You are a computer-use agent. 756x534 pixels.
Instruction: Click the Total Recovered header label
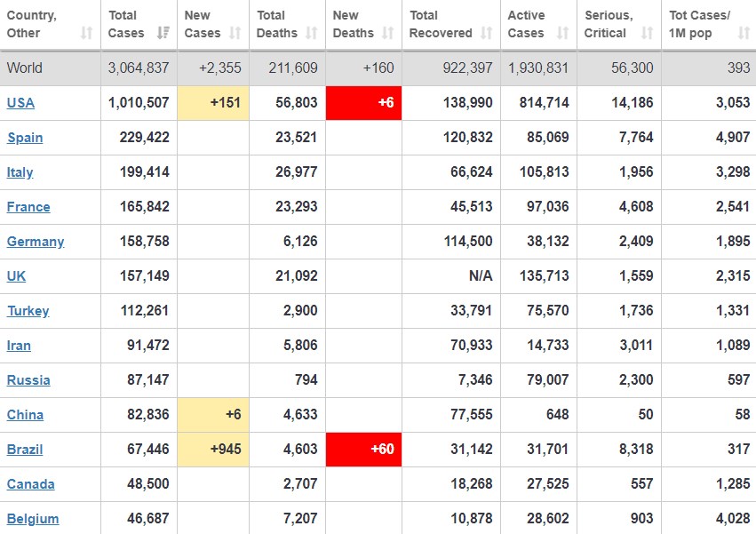tap(441, 24)
